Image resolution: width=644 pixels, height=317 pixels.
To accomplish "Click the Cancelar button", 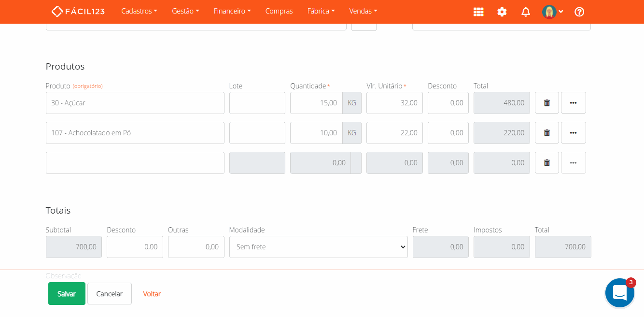I will [x=110, y=294].
